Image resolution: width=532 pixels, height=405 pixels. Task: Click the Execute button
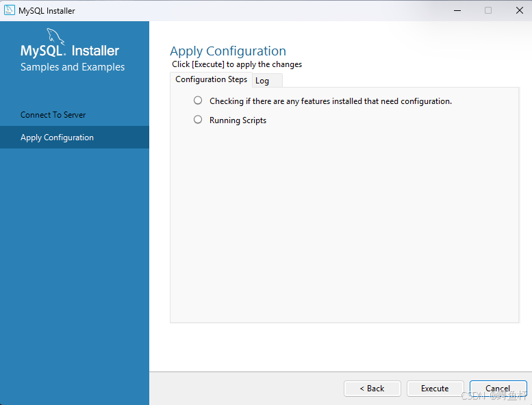click(x=435, y=389)
